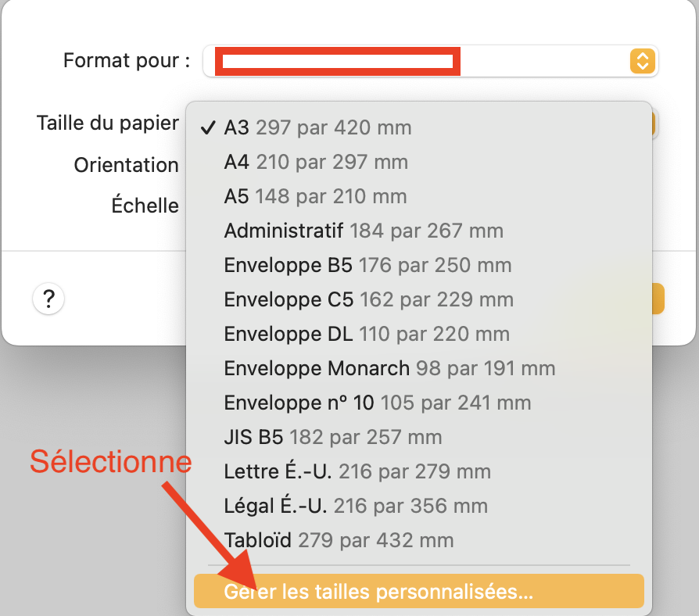
Task: Choose A4 210 par 297 mm
Action: (316, 162)
